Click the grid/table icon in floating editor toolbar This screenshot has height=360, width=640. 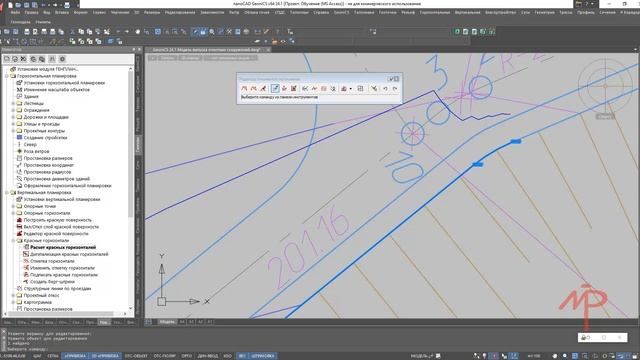coord(360,89)
